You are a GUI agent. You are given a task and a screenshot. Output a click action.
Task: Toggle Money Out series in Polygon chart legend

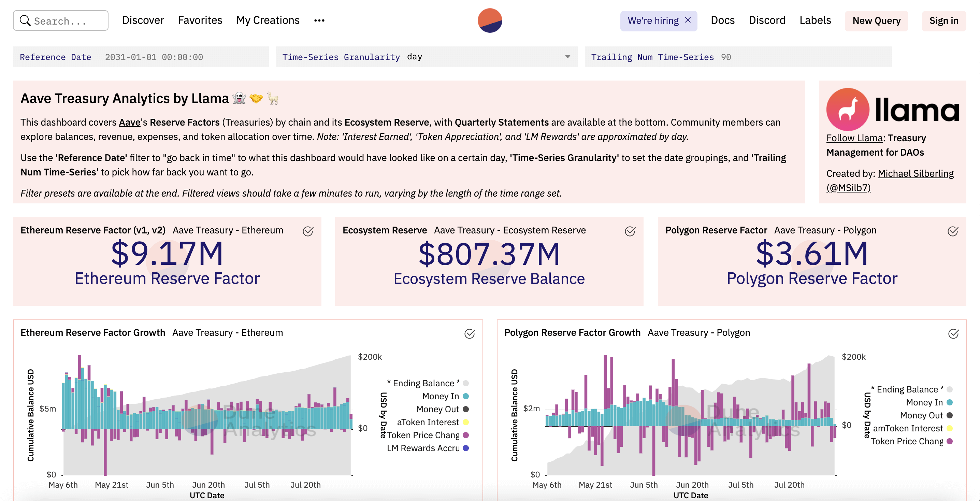pos(926,415)
